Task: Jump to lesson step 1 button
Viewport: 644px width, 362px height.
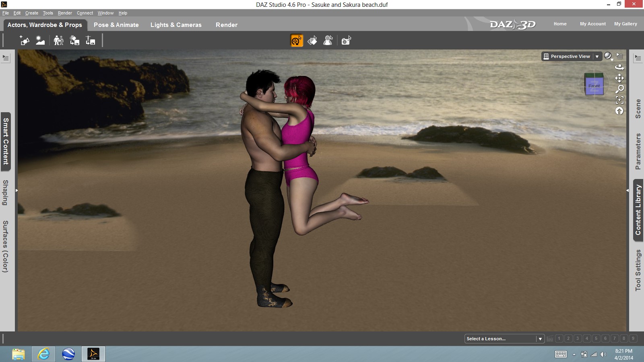Action: click(x=559, y=339)
